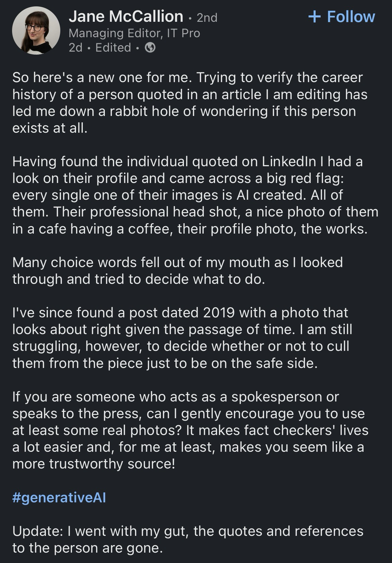Click the "Managing Editor, IT Pro" headline
The width and height of the screenshot is (392, 563).
point(134,33)
